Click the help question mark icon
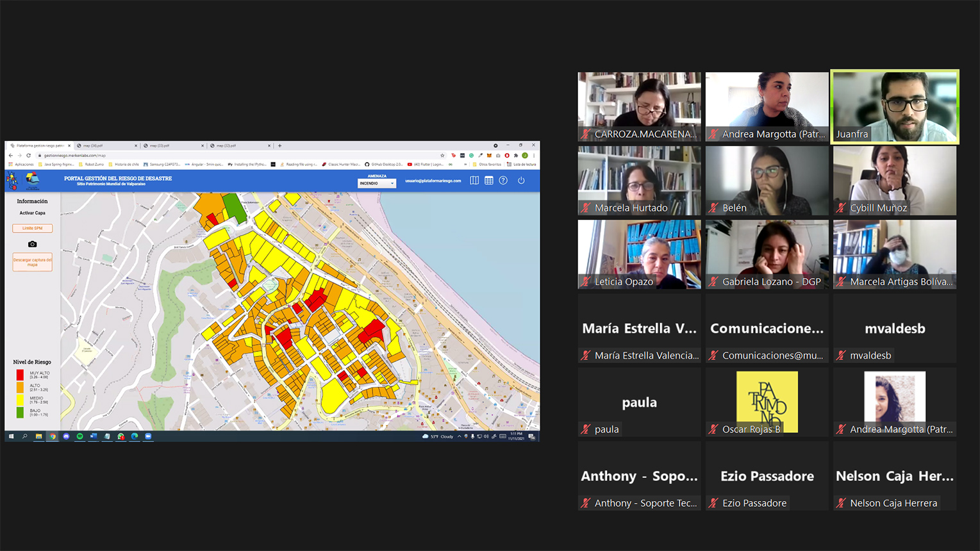Screen dimensions: 980x551 [x=503, y=181]
